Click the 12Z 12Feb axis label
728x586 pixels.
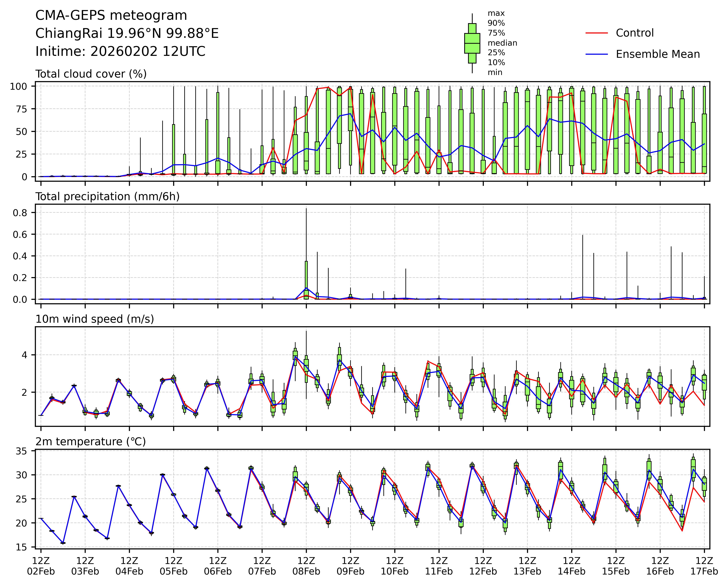tap(483, 566)
